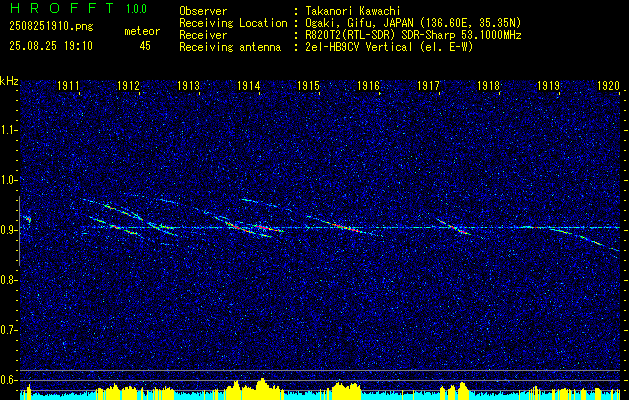
Task: Click time marker 1918
Action: coord(488,85)
